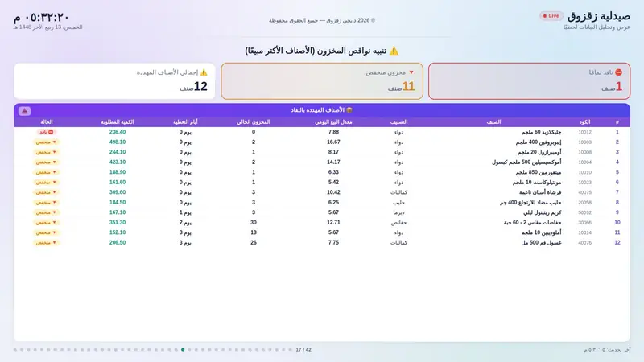
Task: Click the 'منخفض' badge in the 244.10 row
Action: point(47,152)
